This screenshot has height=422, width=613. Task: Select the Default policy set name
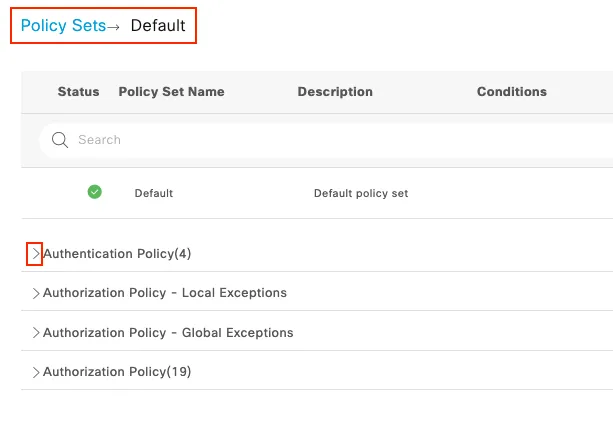coord(154,193)
